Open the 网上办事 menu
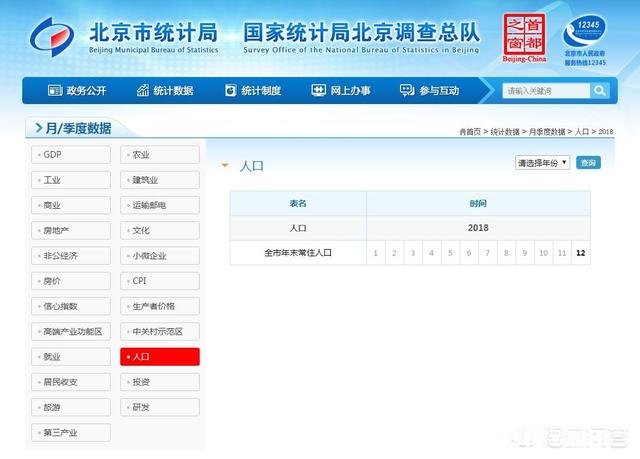640x459 pixels. 341,90
